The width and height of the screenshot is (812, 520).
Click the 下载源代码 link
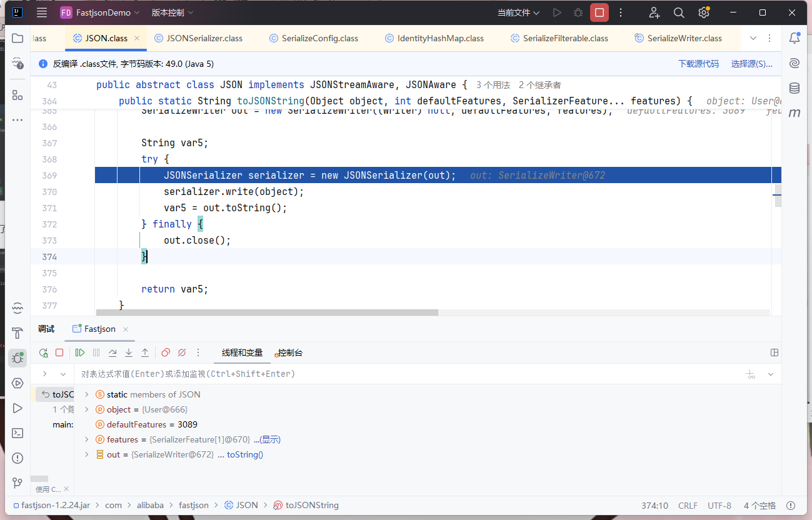tap(698, 64)
